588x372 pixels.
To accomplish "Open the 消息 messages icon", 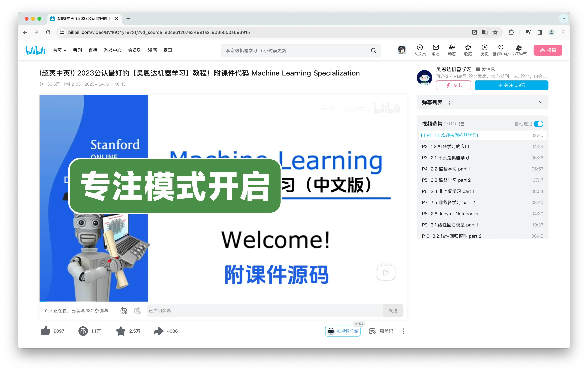I will click(x=436, y=50).
